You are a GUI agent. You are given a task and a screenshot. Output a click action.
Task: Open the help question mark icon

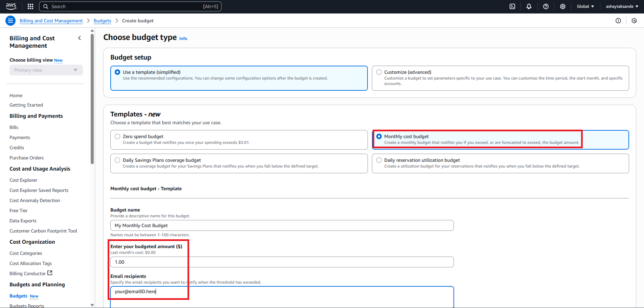[x=546, y=6]
